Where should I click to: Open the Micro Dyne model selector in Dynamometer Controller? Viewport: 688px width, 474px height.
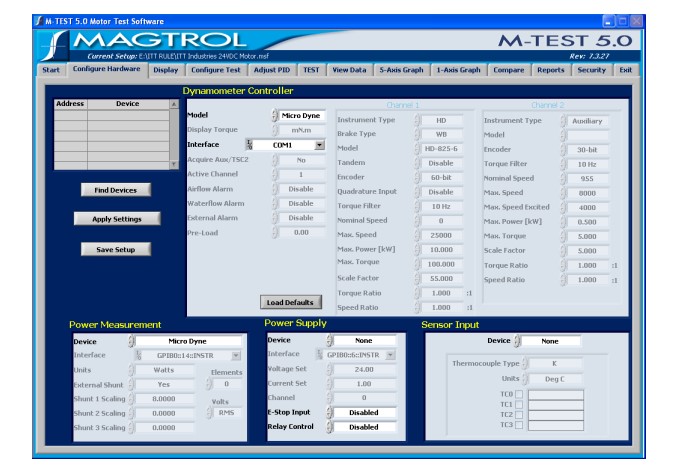click(x=303, y=116)
